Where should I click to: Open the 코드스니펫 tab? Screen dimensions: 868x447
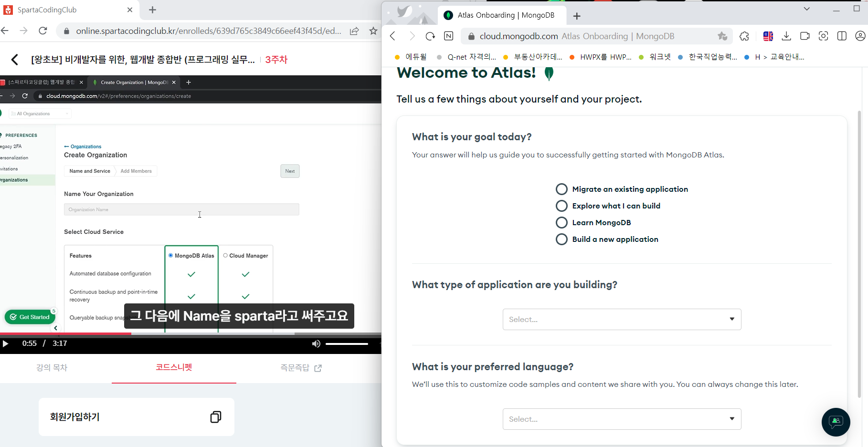(174, 367)
